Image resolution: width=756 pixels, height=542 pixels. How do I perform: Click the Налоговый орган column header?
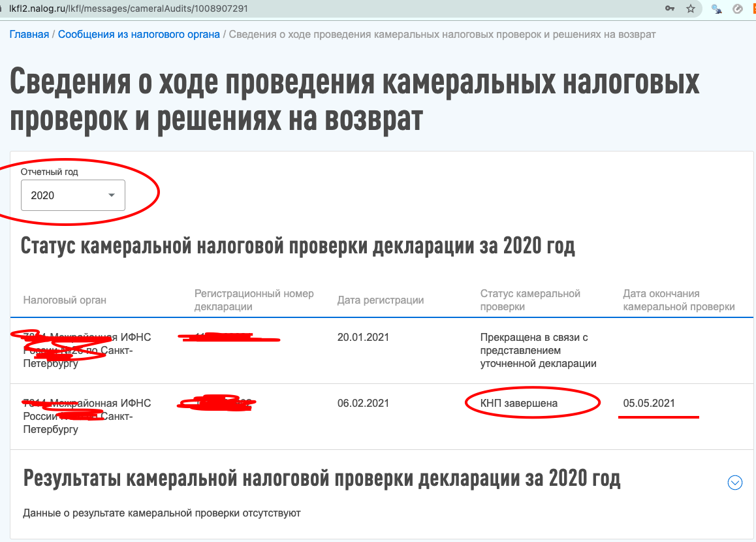tap(65, 300)
